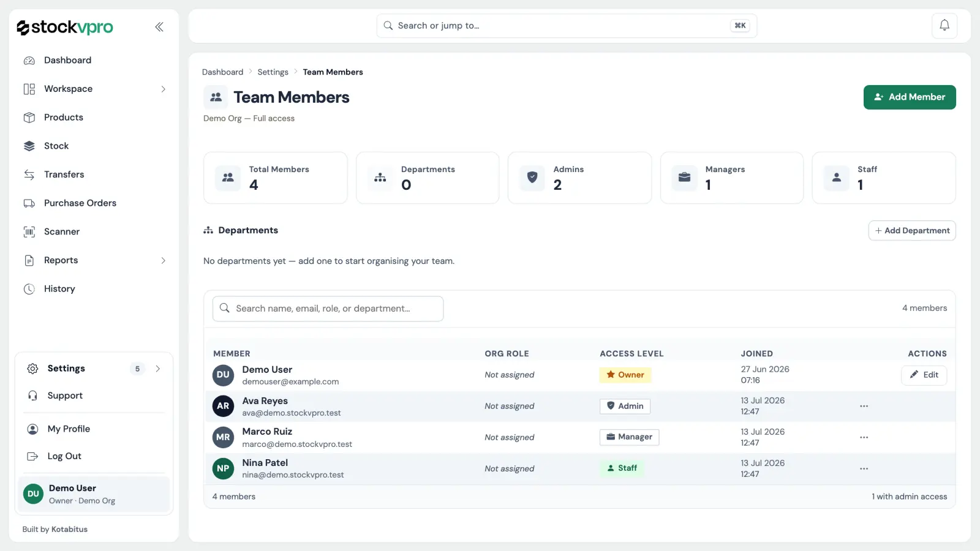This screenshot has height=551, width=980.
Task: Open notifications via the bell icon
Action: click(x=944, y=25)
